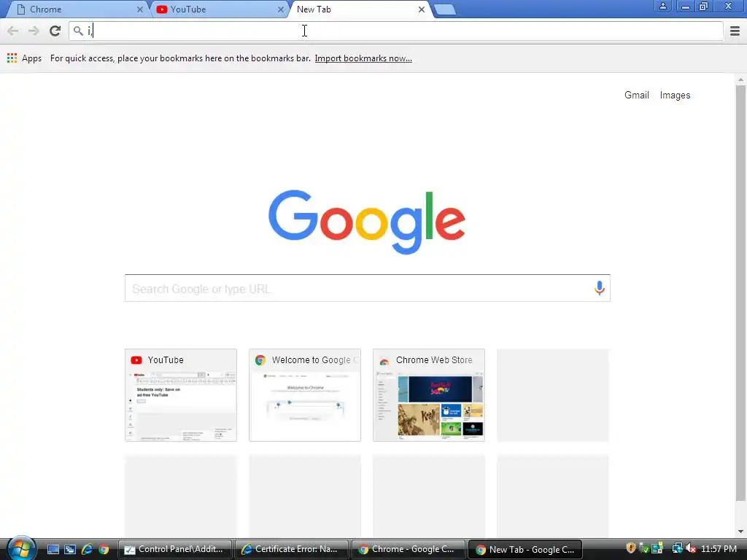
Task: Close the YouTube tab
Action: point(281,9)
